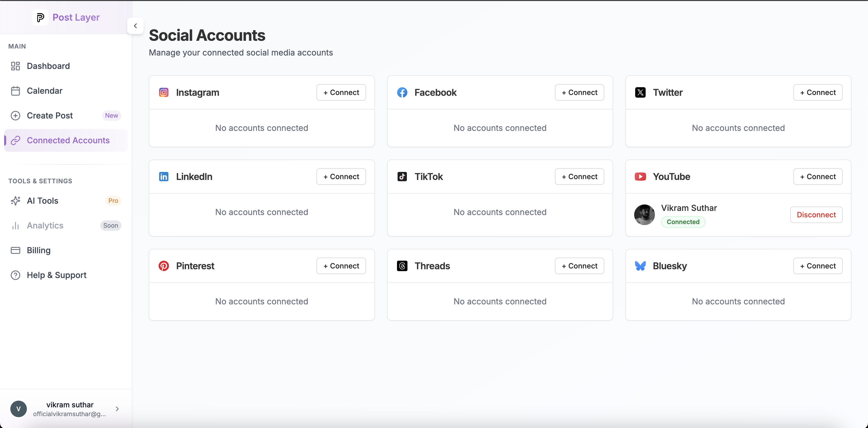Click the Threads logo icon
Screen dimensions: 868x428
tap(402, 266)
